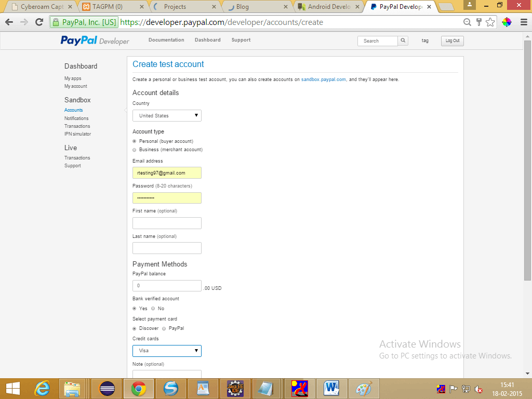The width and height of the screenshot is (532, 399).
Task: Click the search magnifier button
Action: point(403,41)
